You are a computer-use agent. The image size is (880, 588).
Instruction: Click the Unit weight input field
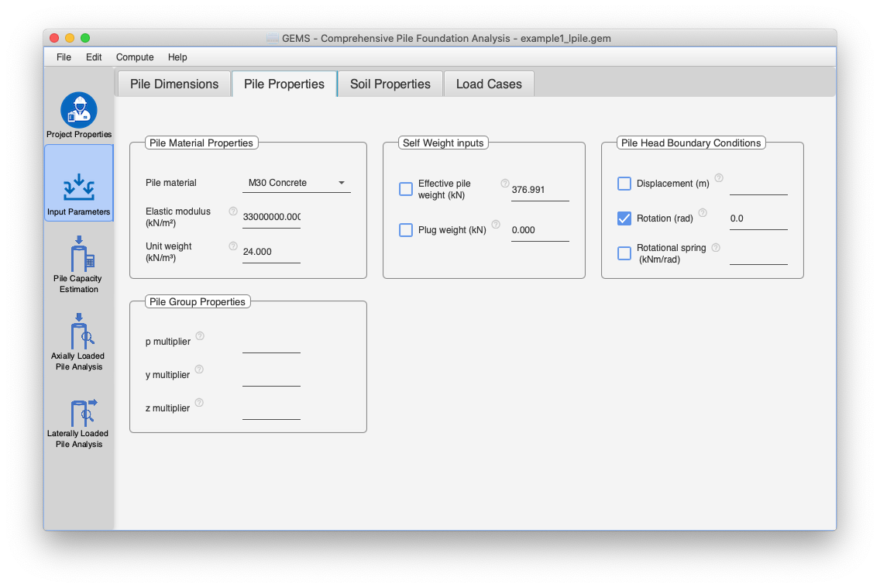(271, 252)
